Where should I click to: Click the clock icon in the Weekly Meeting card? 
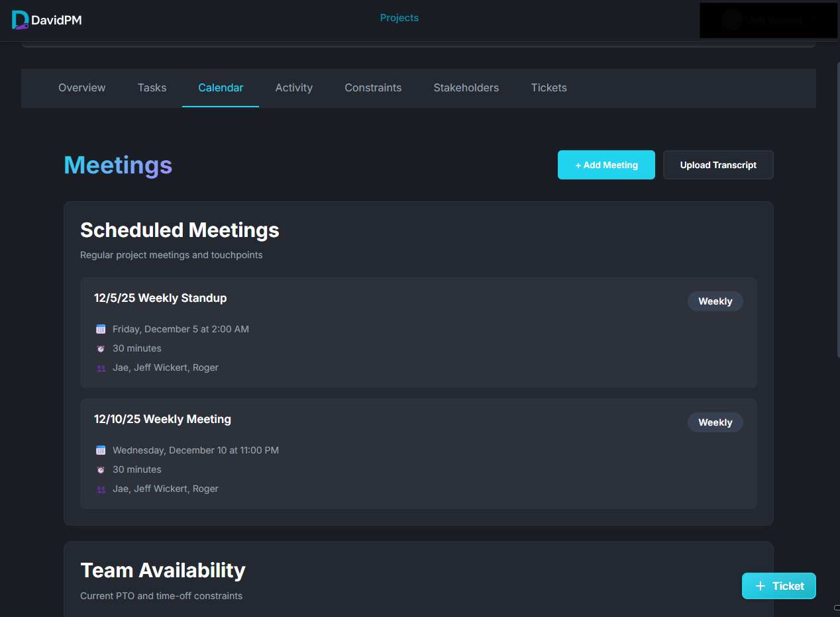[x=101, y=469]
